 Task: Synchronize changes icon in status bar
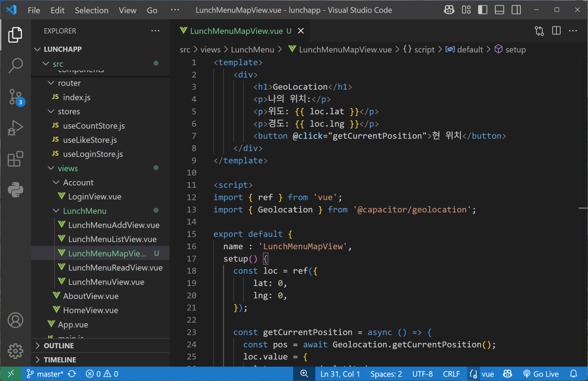pos(72,374)
